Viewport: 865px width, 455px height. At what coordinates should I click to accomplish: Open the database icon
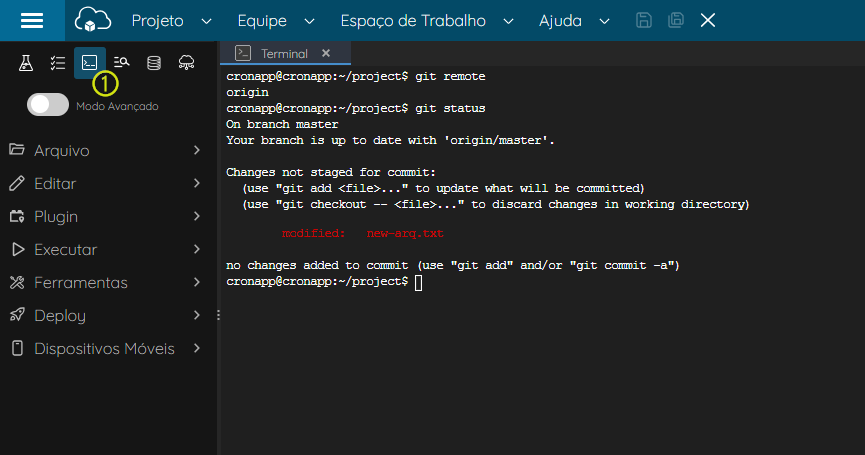coord(154,63)
